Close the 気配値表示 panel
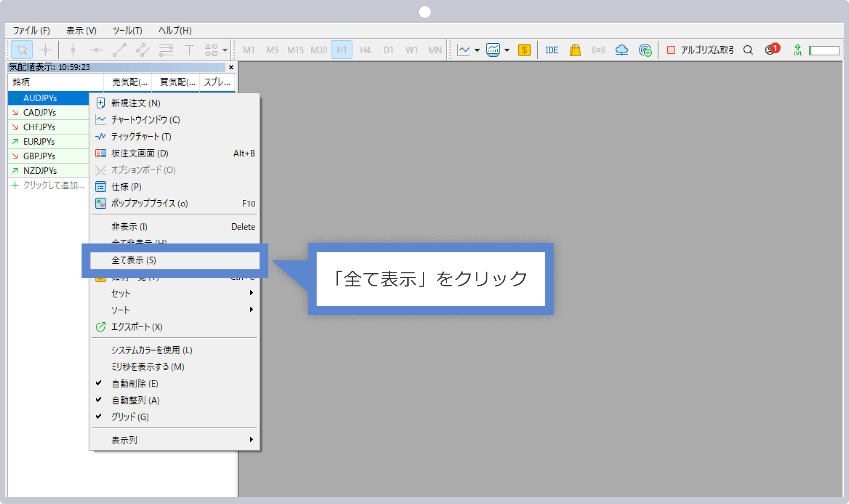The image size is (849, 504). (231, 67)
